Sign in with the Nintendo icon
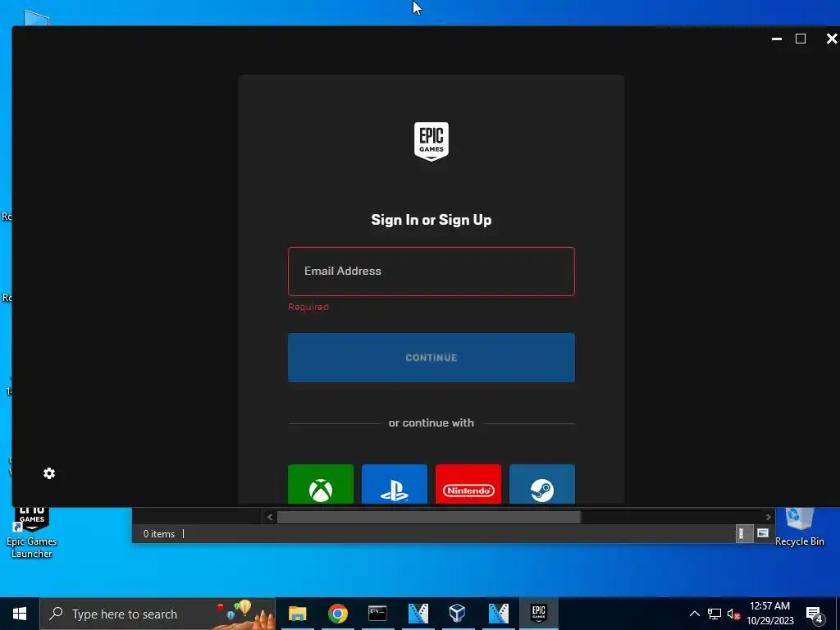The width and height of the screenshot is (840, 630). tap(468, 484)
